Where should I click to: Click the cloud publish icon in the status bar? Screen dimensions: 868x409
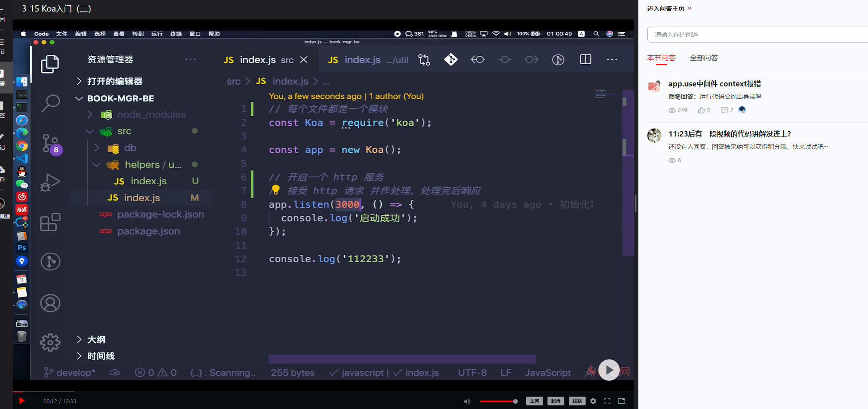click(115, 373)
